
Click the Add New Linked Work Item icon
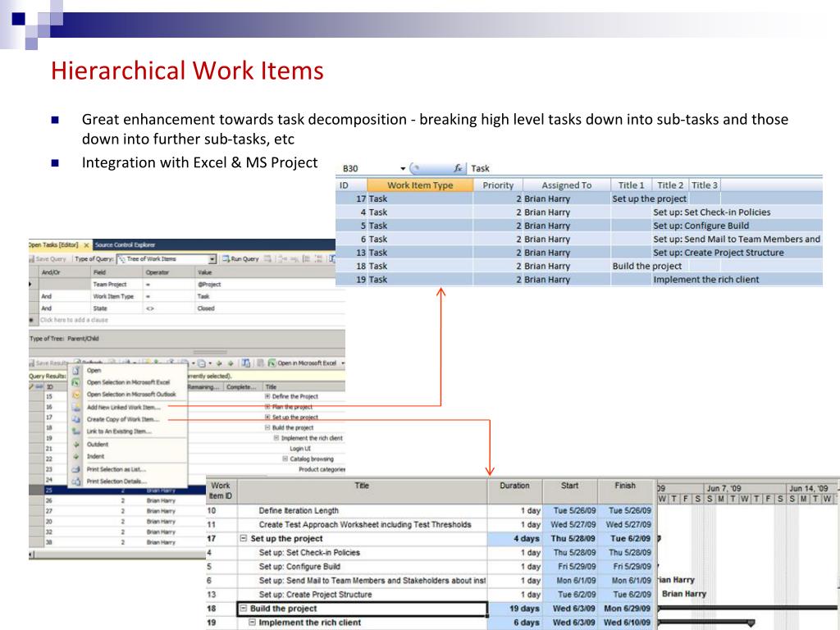76,407
